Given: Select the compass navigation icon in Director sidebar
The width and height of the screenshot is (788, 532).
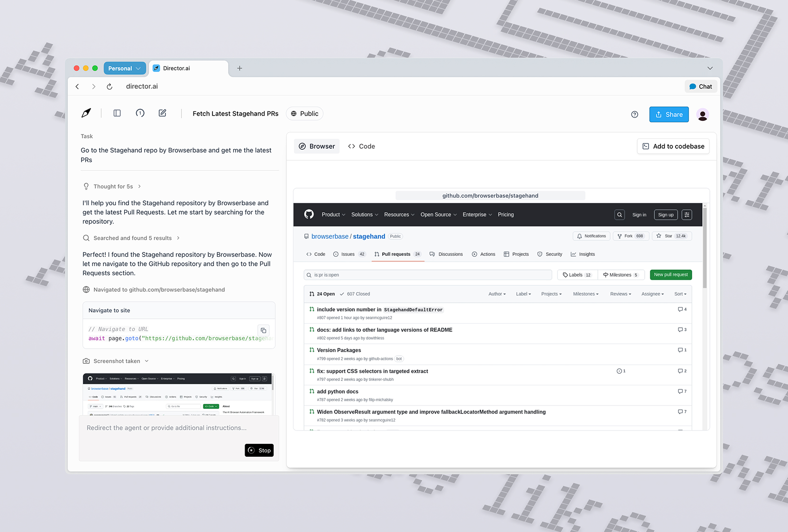Looking at the screenshot, I should click(x=86, y=113).
